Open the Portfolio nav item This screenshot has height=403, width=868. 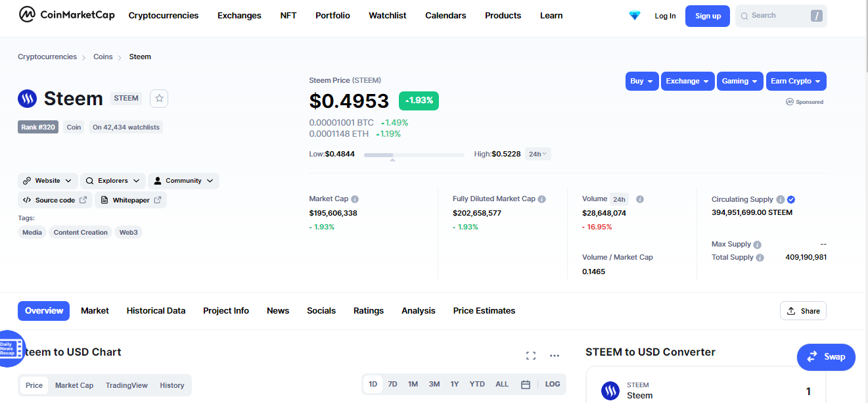332,15
